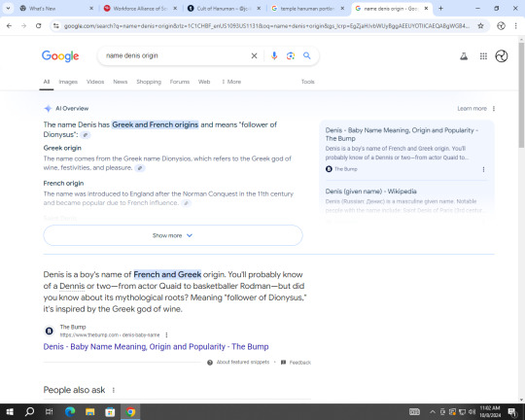Click citation link icon after Dionysus

(86, 135)
